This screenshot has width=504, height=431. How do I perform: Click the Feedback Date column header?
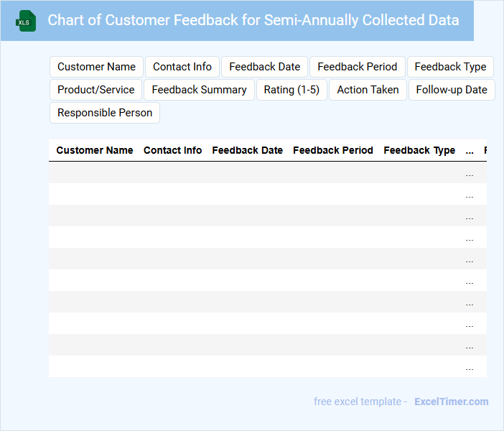(x=247, y=151)
